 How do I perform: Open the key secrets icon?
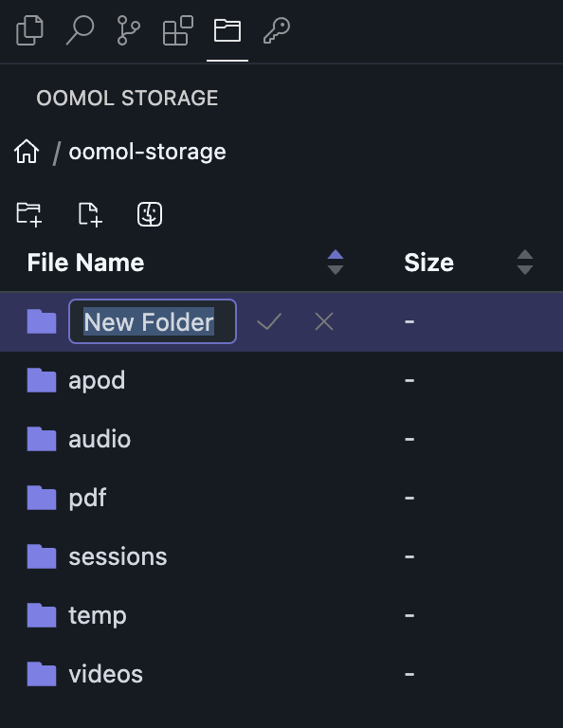277,30
